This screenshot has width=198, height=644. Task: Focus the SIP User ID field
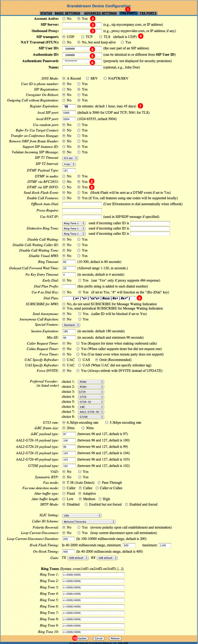tap(82, 48)
